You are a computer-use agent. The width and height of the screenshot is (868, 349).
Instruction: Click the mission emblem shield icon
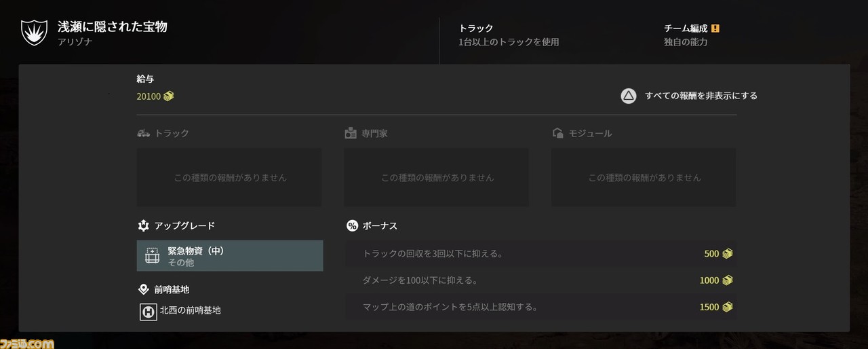[x=33, y=33]
